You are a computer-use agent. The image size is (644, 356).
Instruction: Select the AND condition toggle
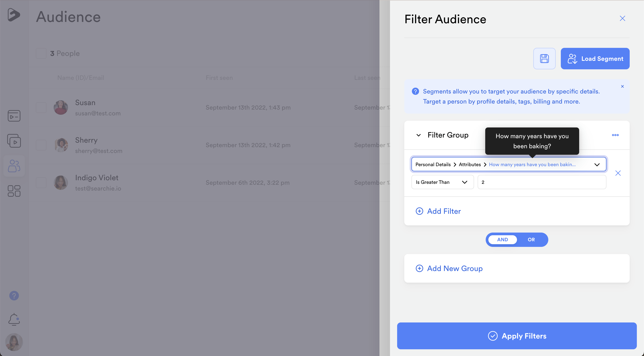[502, 239]
